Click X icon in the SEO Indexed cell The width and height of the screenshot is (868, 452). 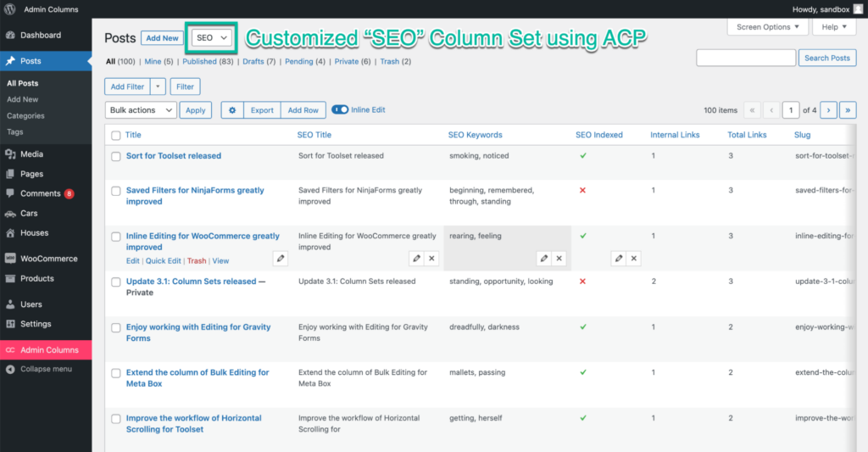pyautogui.click(x=634, y=258)
